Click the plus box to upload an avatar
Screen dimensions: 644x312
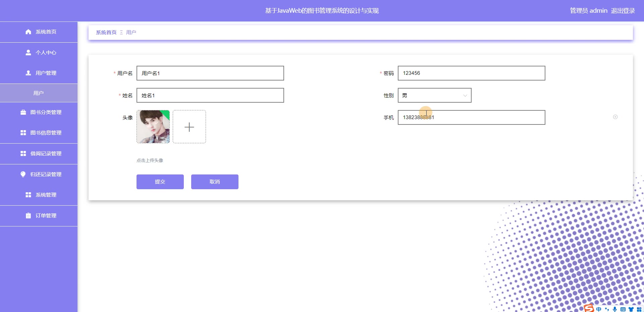coord(189,127)
